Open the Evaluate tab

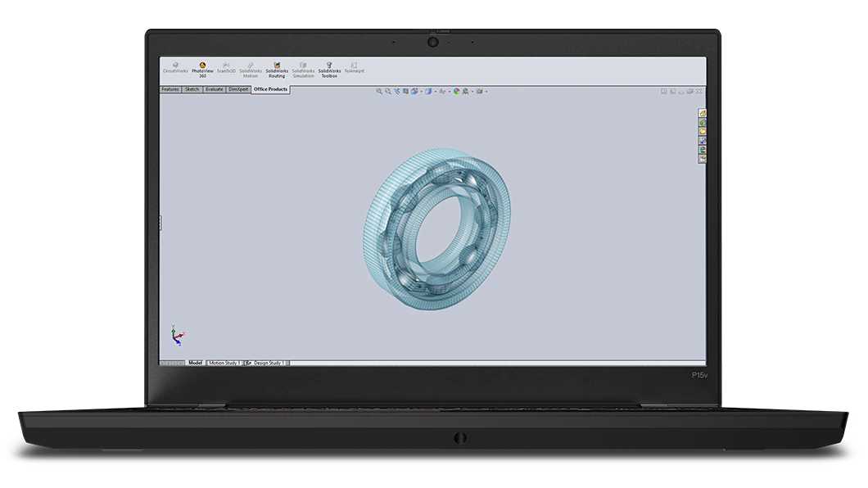click(215, 89)
